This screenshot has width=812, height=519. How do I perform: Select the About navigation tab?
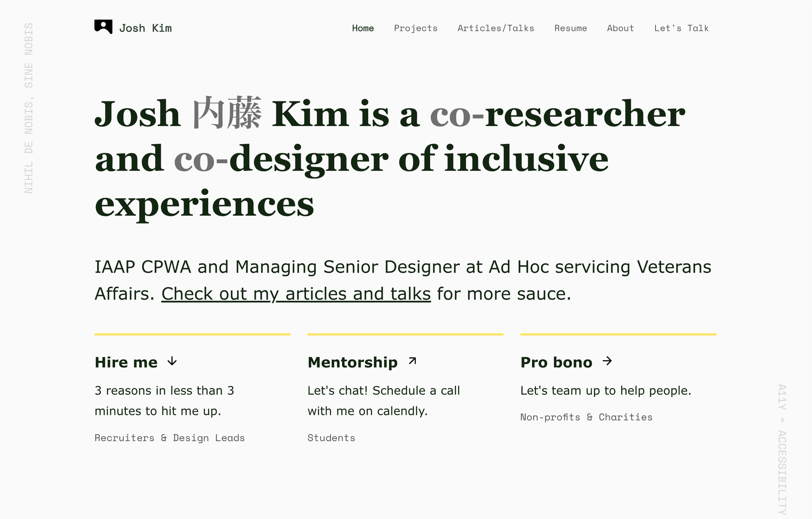620,28
